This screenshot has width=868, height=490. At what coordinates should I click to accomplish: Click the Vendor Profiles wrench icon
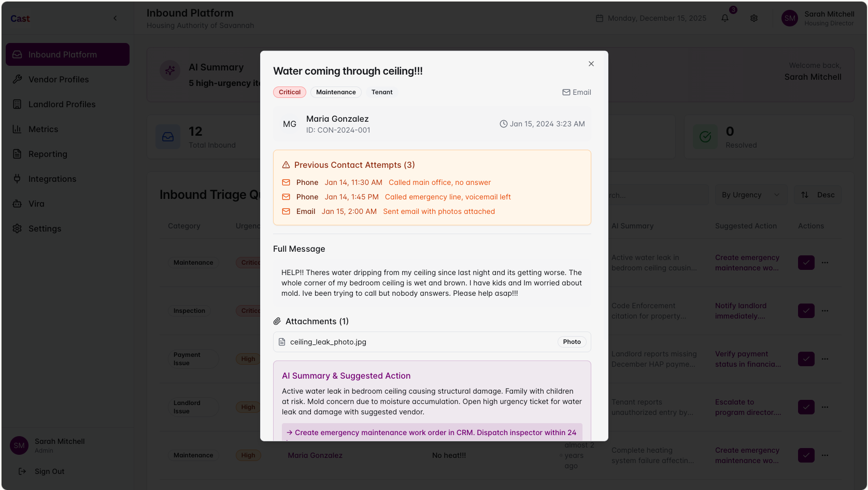(17, 79)
